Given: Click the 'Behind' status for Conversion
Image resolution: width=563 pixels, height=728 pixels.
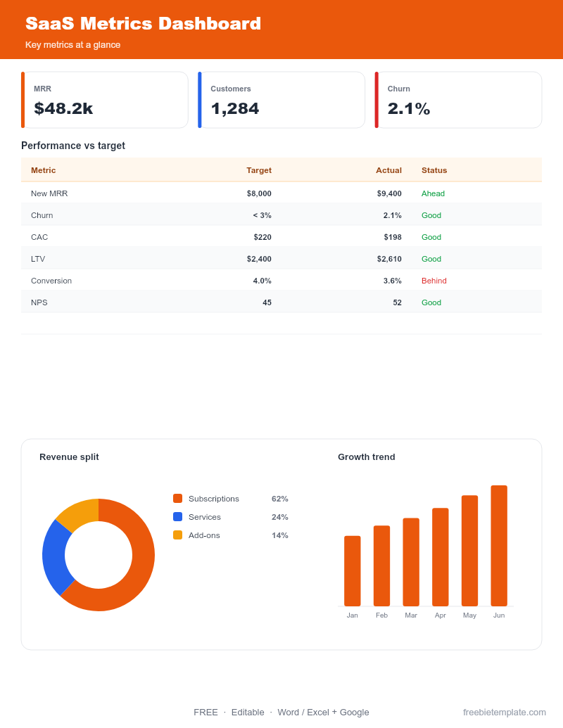Looking at the screenshot, I should point(434,281).
